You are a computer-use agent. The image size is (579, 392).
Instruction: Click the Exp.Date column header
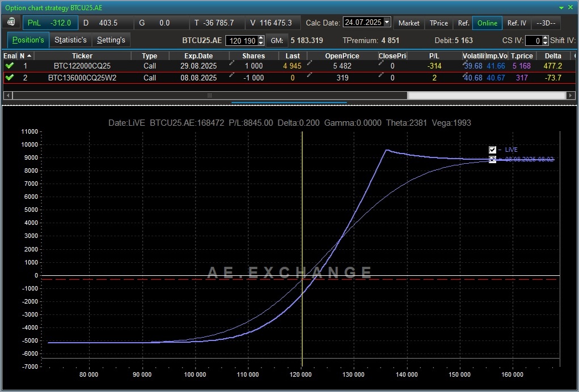coord(198,56)
